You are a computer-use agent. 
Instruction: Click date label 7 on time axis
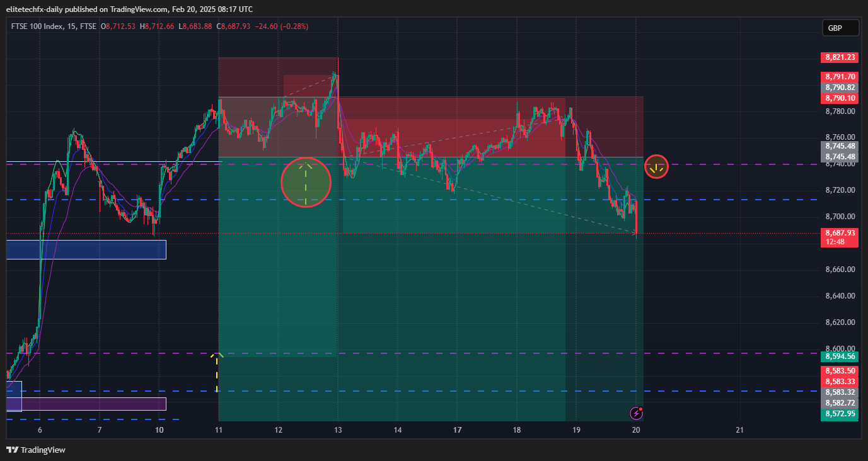(x=100, y=430)
